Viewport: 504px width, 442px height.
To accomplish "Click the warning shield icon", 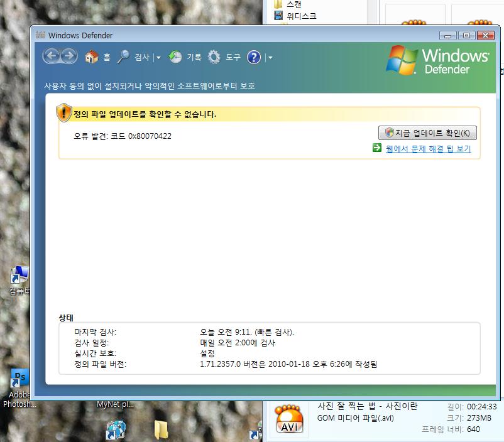I will 63,112.
